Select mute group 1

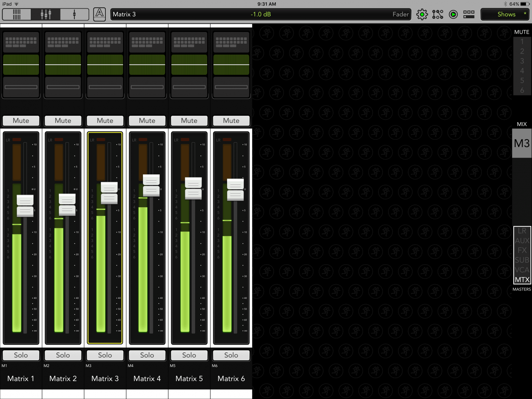(x=522, y=42)
